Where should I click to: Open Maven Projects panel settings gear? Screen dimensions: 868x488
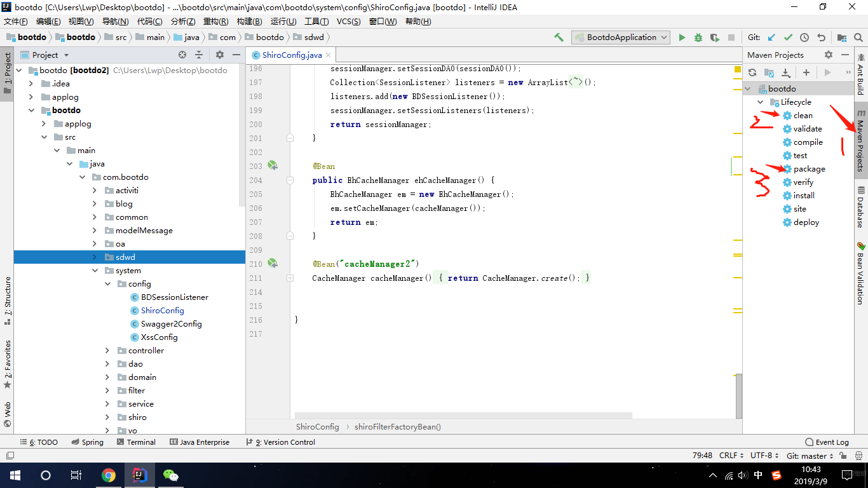(829, 55)
